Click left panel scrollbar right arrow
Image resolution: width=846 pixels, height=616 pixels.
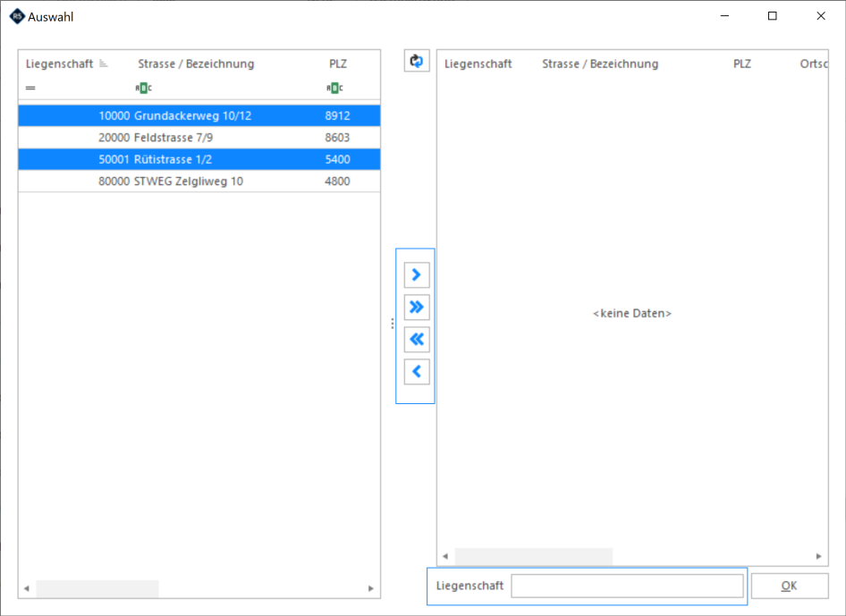point(370,588)
